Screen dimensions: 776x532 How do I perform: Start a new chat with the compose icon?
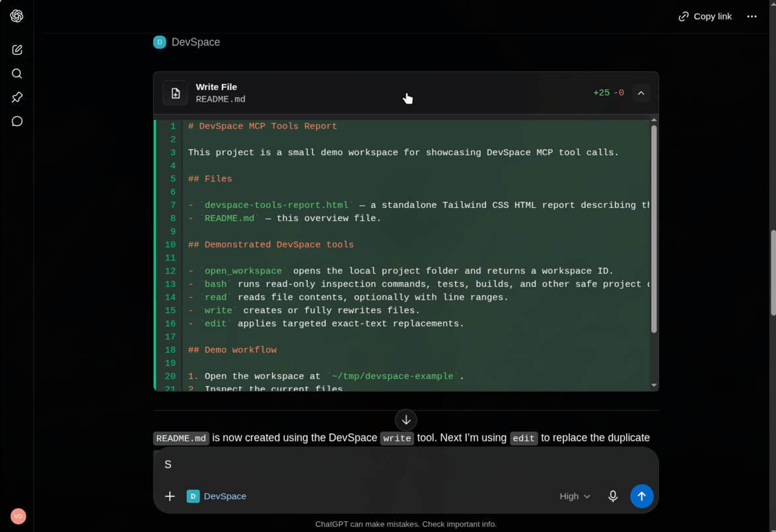17,50
